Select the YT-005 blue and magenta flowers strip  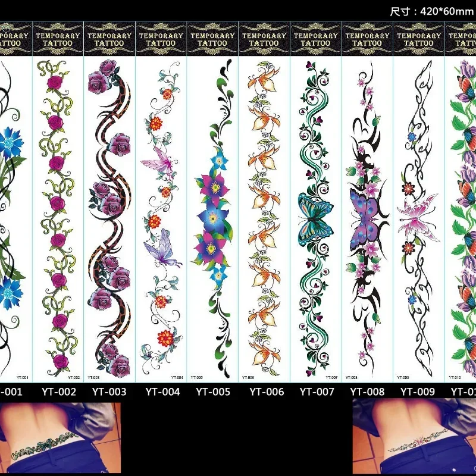(212, 218)
